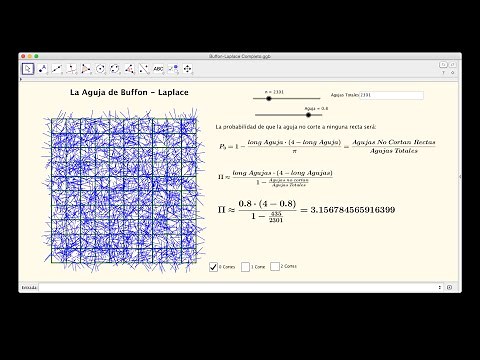Open the Entrada input history dropdown
Viewport: 480px width, 360px height.
coord(440,287)
